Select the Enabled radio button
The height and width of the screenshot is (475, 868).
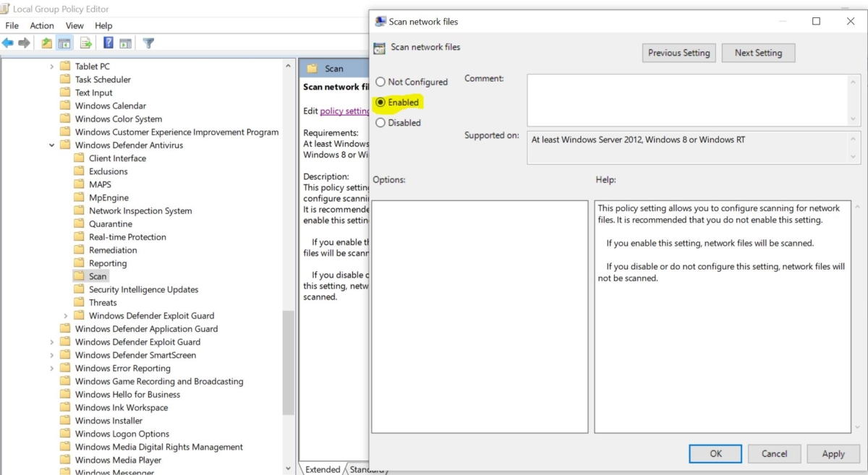[381, 102]
